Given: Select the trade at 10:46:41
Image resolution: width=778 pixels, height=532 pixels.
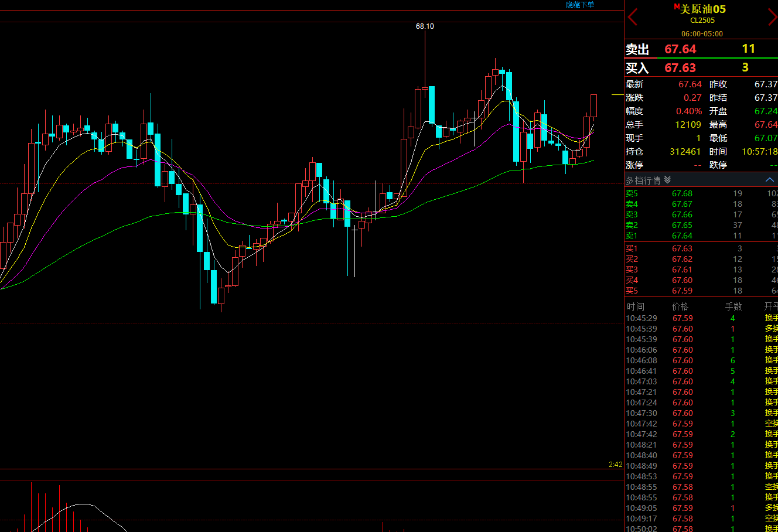Looking at the screenshot, I should tap(701, 371).
